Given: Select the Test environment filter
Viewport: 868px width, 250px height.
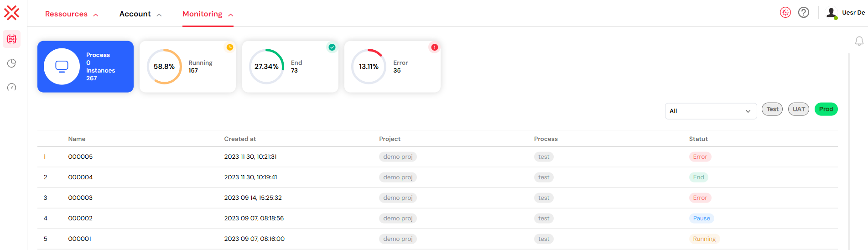Looking at the screenshot, I should (772, 109).
